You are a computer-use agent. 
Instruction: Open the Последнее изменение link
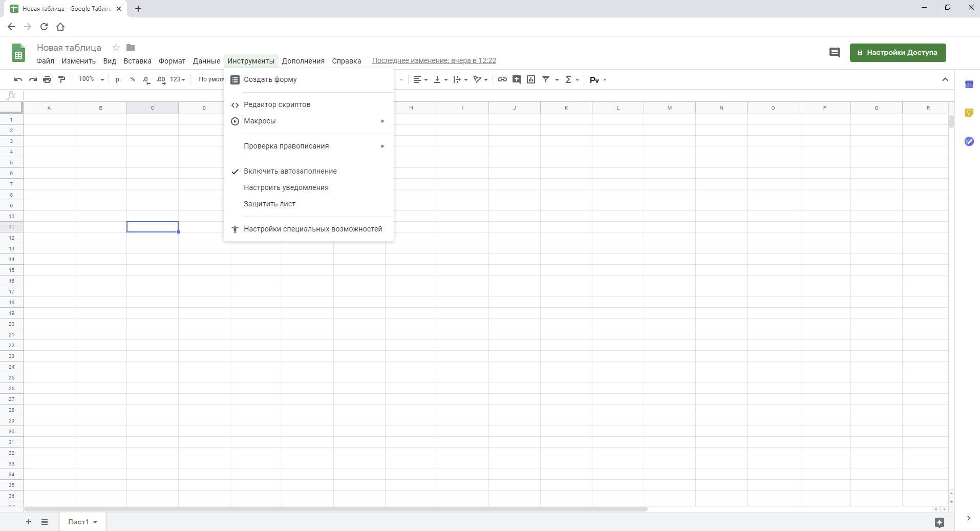click(x=434, y=60)
